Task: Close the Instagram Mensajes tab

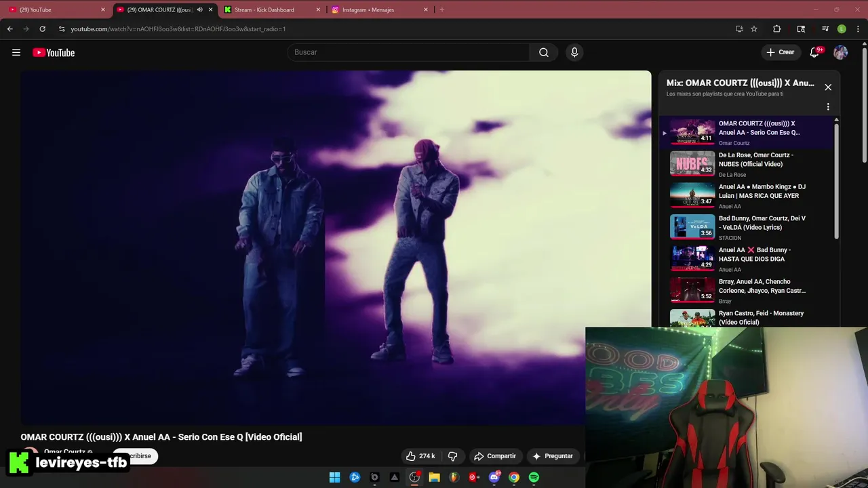Action: pos(426,9)
